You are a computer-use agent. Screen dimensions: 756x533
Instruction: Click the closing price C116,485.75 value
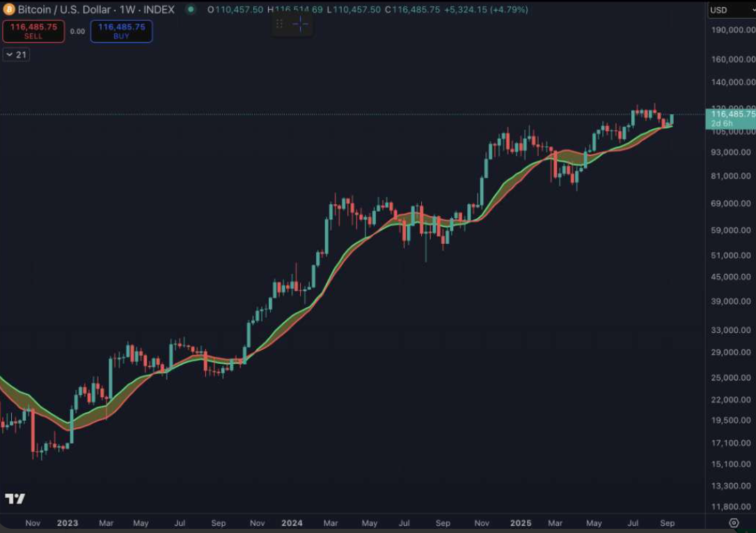point(416,10)
